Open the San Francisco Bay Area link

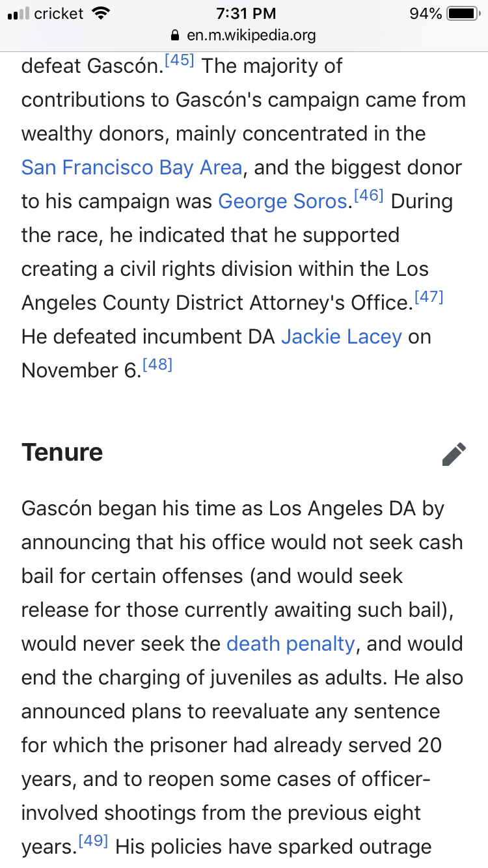coord(132,167)
